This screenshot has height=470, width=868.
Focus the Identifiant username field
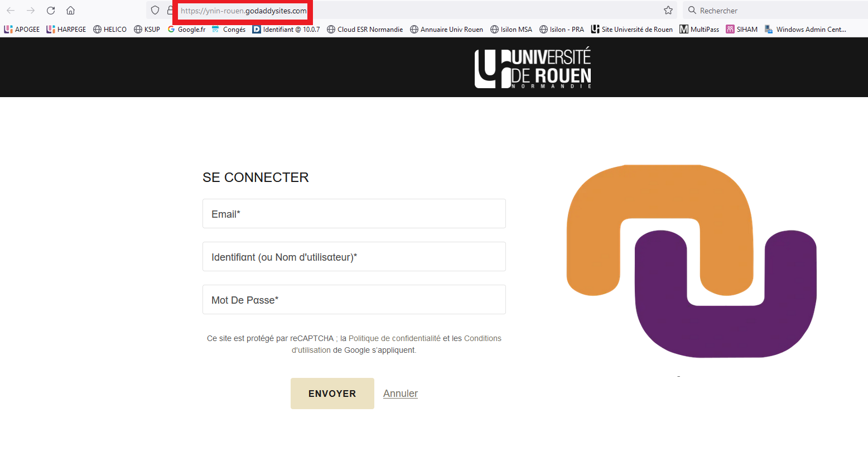point(354,257)
